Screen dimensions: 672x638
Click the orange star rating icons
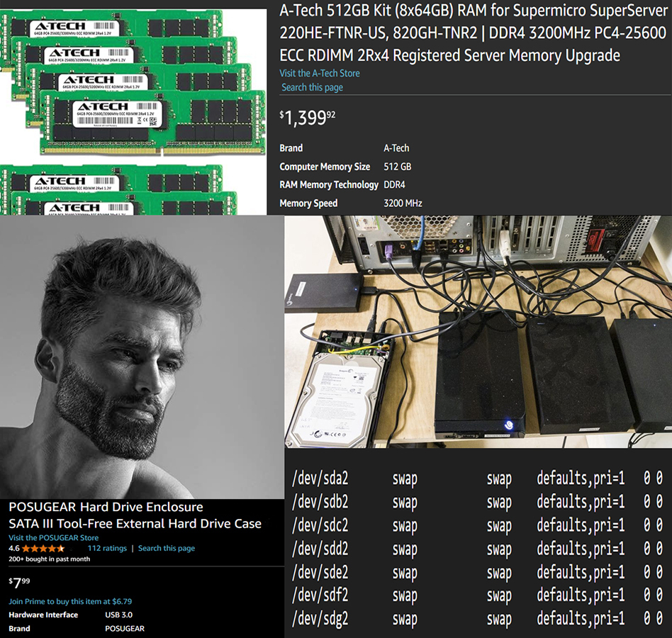43,549
